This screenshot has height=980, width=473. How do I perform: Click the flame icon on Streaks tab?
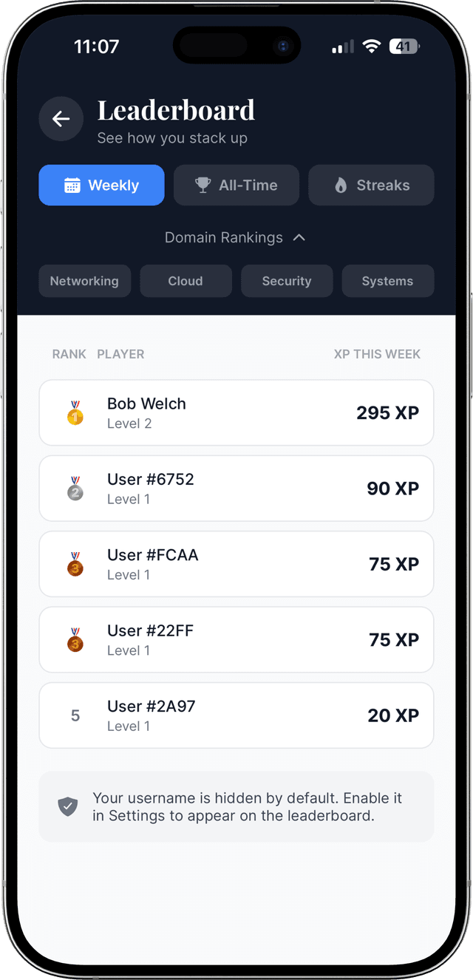pos(340,186)
